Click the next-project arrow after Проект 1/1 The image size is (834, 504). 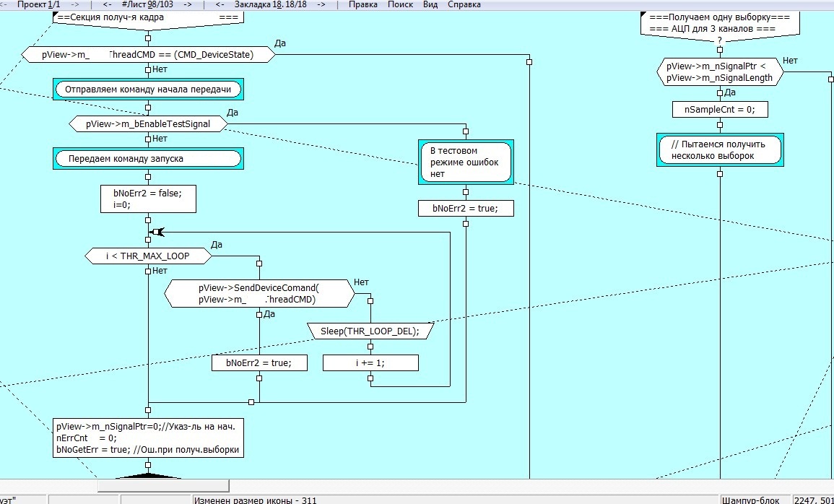pyautogui.click(x=75, y=4)
